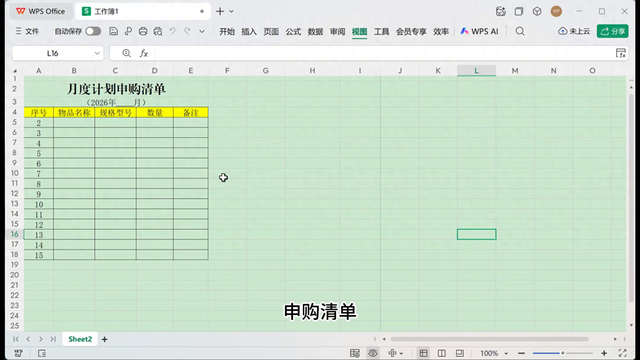Click the WPS Office home tab
Image resolution: width=640 pixels, height=360 pixels.
pos(40,11)
